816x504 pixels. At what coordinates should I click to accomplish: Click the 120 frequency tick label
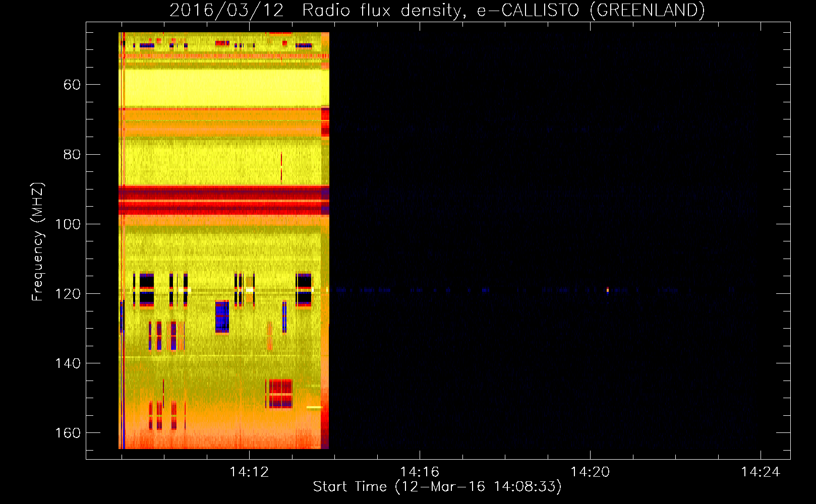(68, 294)
